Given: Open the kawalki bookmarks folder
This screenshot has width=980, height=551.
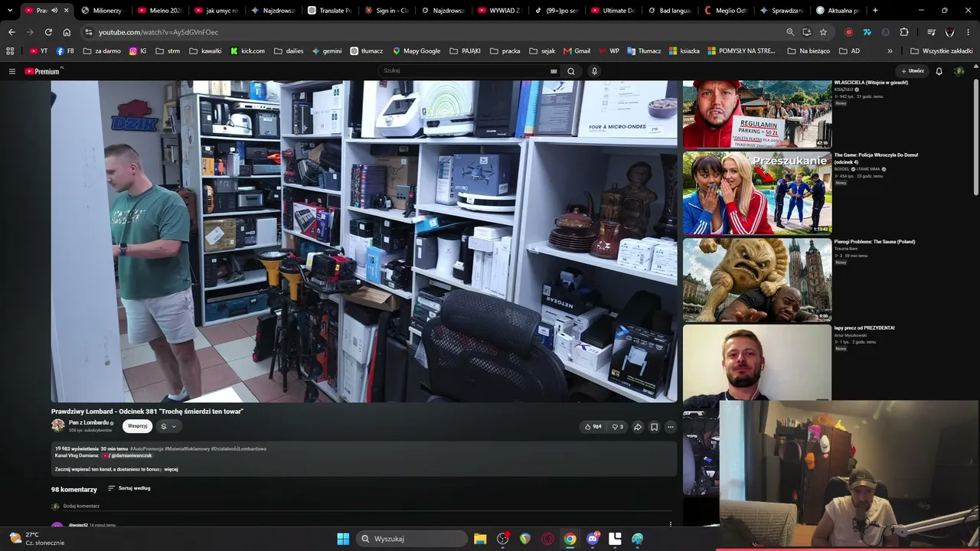Looking at the screenshot, I should point(204,51).
